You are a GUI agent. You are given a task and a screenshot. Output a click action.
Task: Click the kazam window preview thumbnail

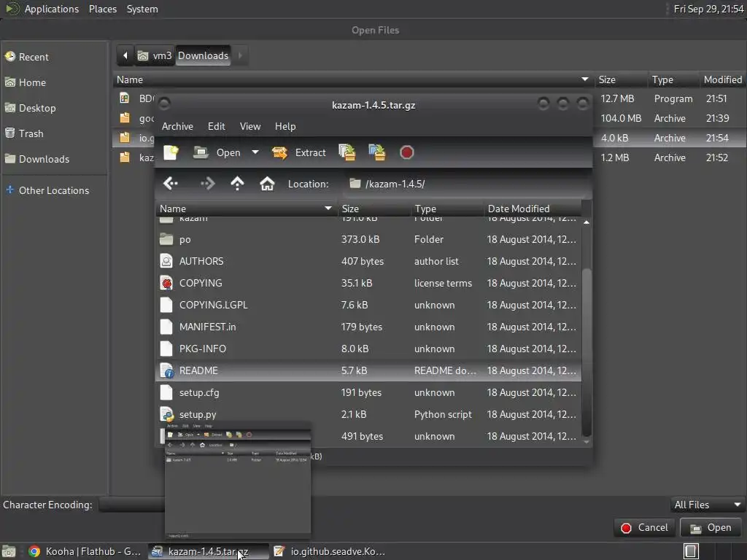(x=238, y=480)
